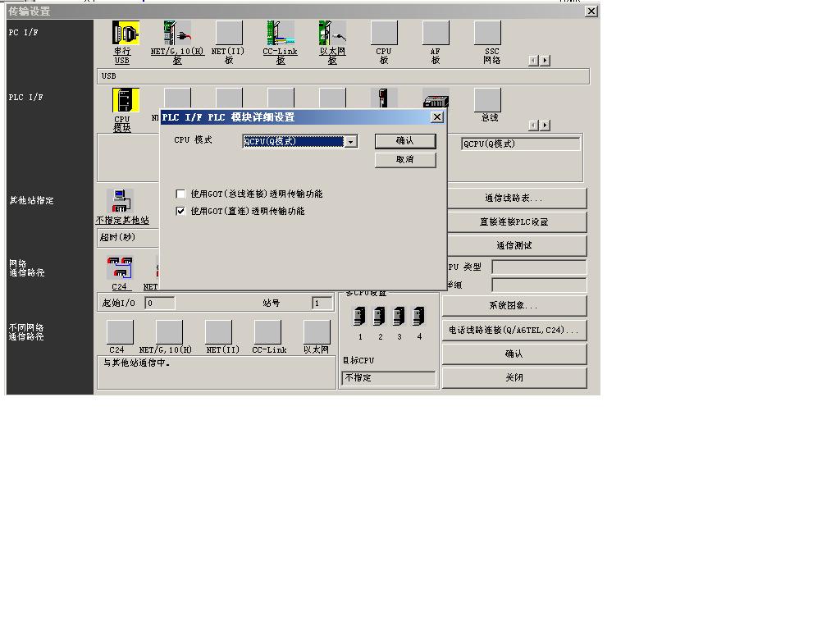Click the NET/G,10(H) 板 icon in PC I/F
The width and height of the screenshot is (840, 630).
[x=177, y=34]
